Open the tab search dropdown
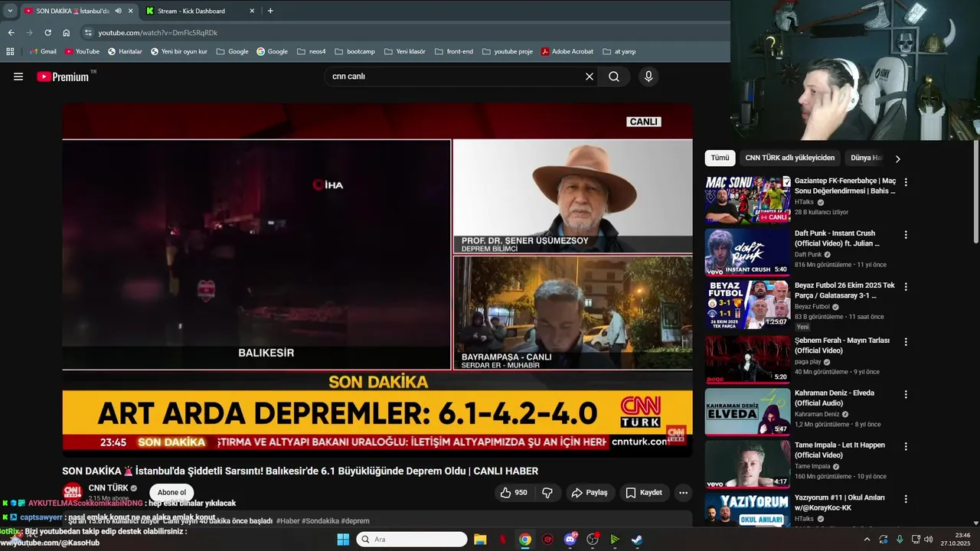Image resolution: width=980 pixels, height=551 pixels. [x=10, y=11]
